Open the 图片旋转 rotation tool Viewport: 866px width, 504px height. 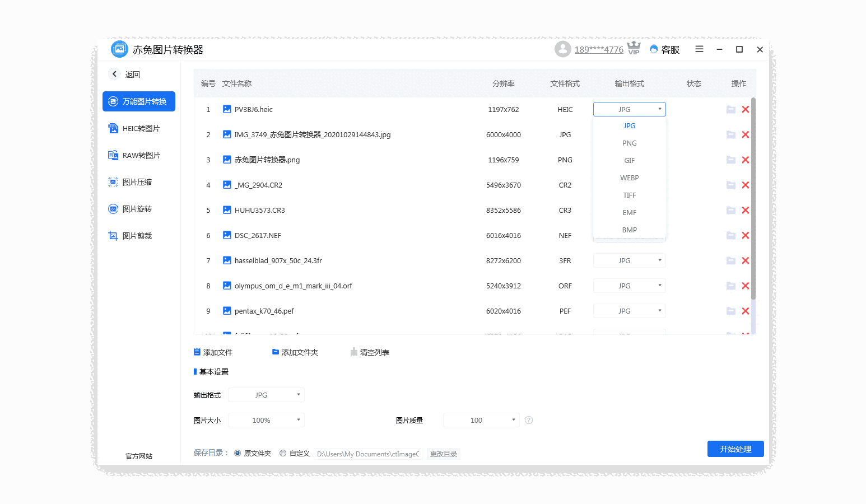tap(137, 208)
